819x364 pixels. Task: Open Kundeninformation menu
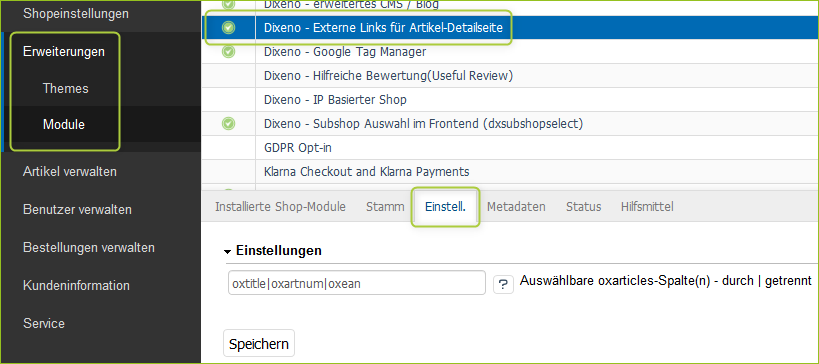(x=76, y=286)
